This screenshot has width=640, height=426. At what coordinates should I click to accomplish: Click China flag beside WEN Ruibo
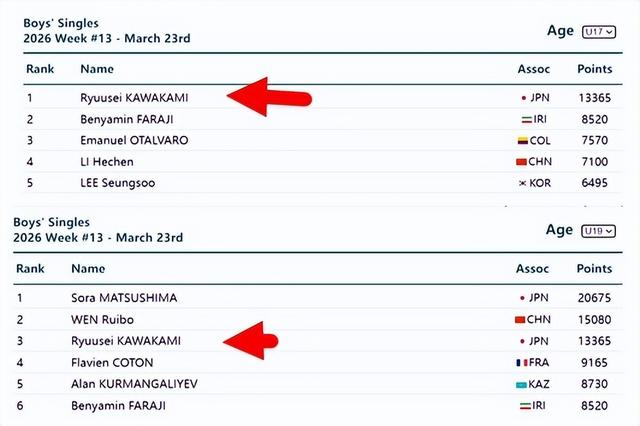click(520, 319)
